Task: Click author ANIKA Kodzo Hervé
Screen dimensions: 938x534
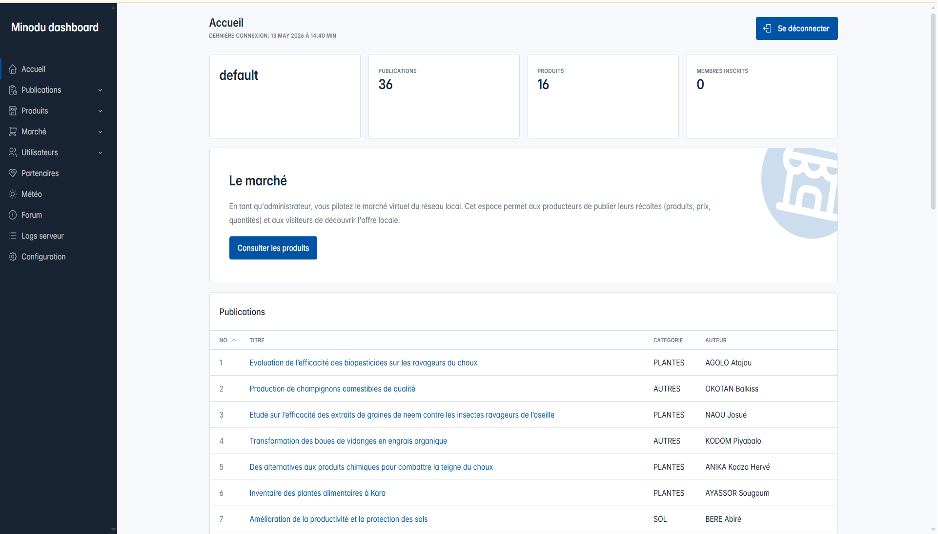Action: (738, 467)
